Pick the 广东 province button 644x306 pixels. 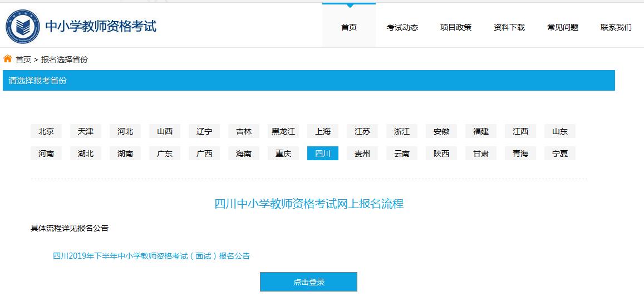165,154
